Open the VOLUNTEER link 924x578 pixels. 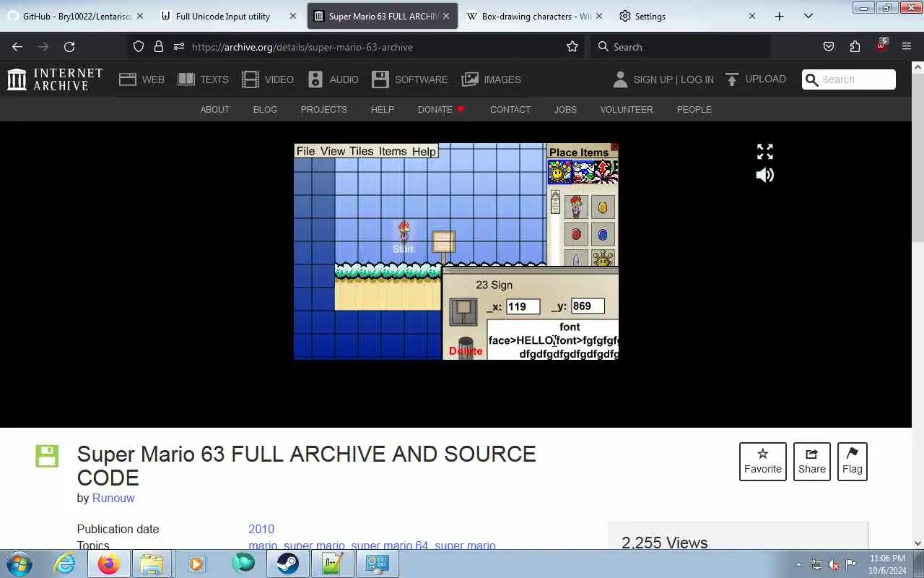click(627, 110)
